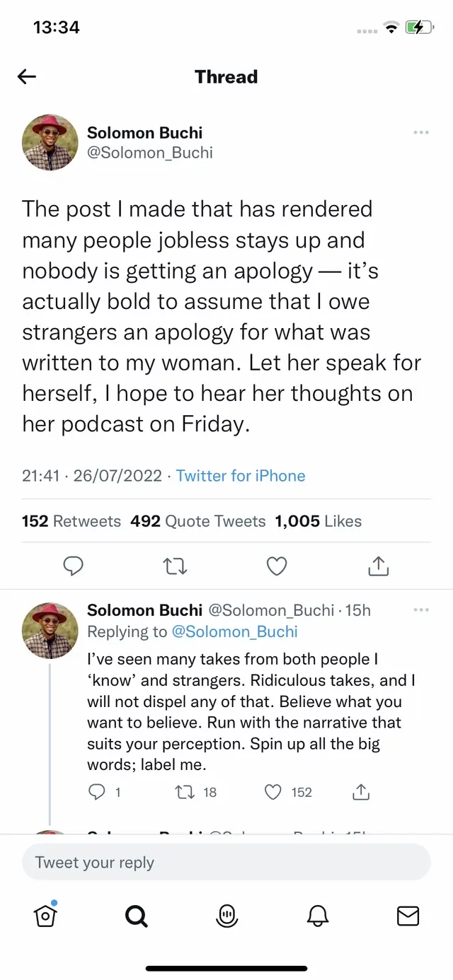
Task: Open the reply tweet's three-dot menu
Action: coord(421,610)
